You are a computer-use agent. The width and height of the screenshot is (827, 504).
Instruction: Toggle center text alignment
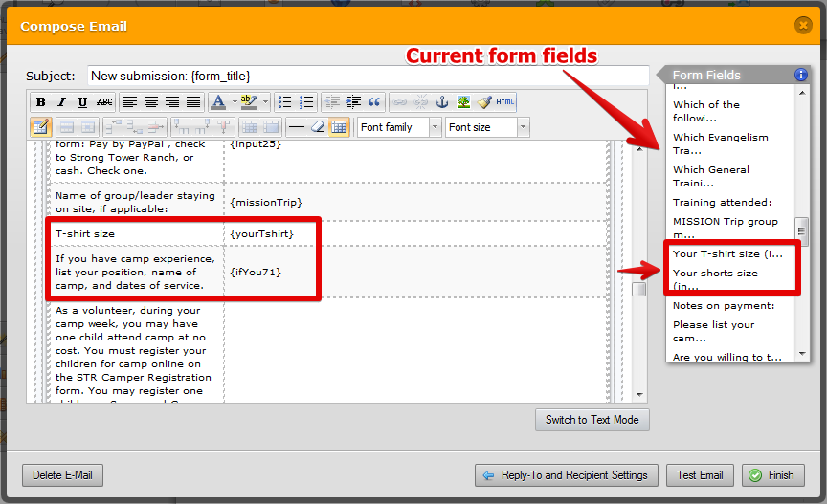point(151,102)
